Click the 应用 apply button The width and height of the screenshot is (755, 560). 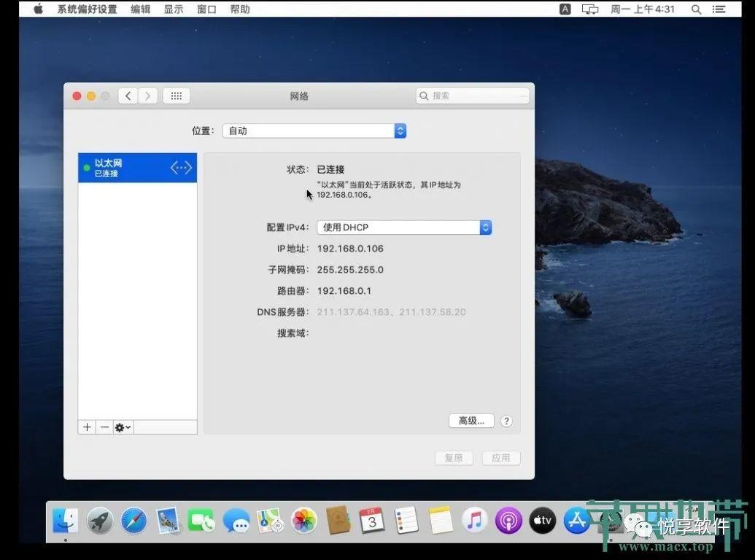click(500, 458)
